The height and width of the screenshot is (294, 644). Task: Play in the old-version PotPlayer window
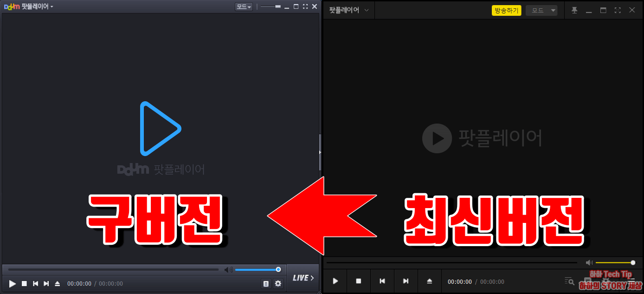point(13,283)
